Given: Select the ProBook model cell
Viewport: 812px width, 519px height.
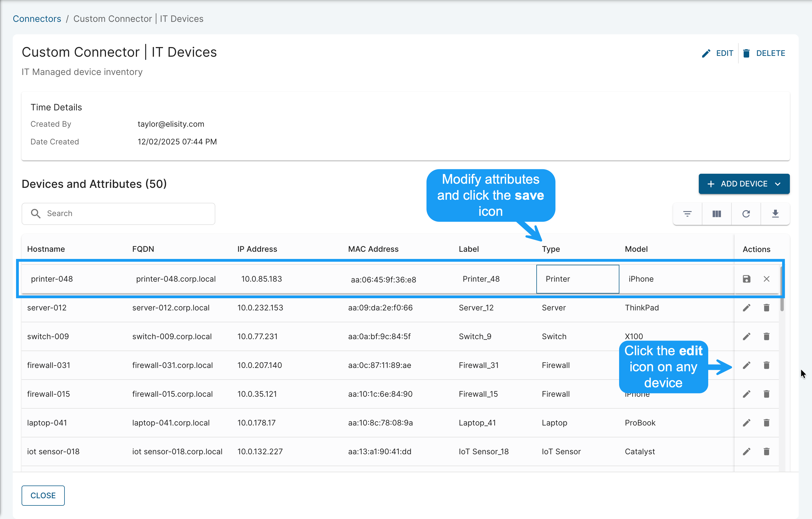Looking at the screenshot, I should point(640,423).
